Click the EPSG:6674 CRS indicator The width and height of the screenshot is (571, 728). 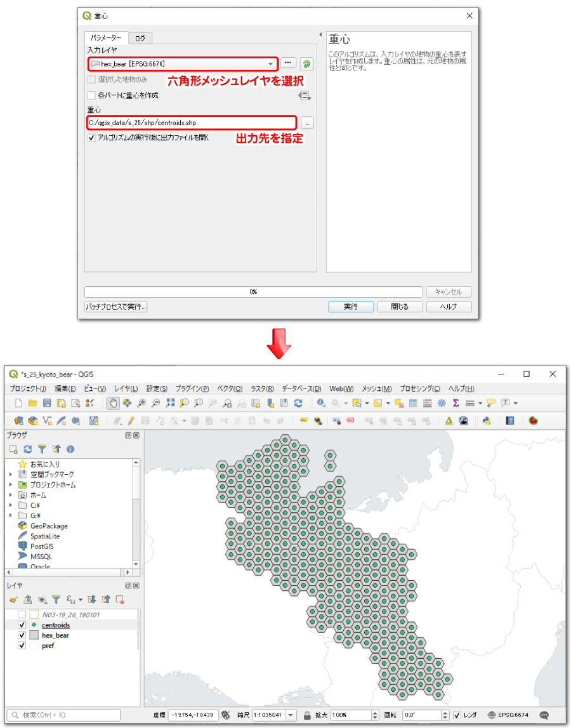click(508, 715)
